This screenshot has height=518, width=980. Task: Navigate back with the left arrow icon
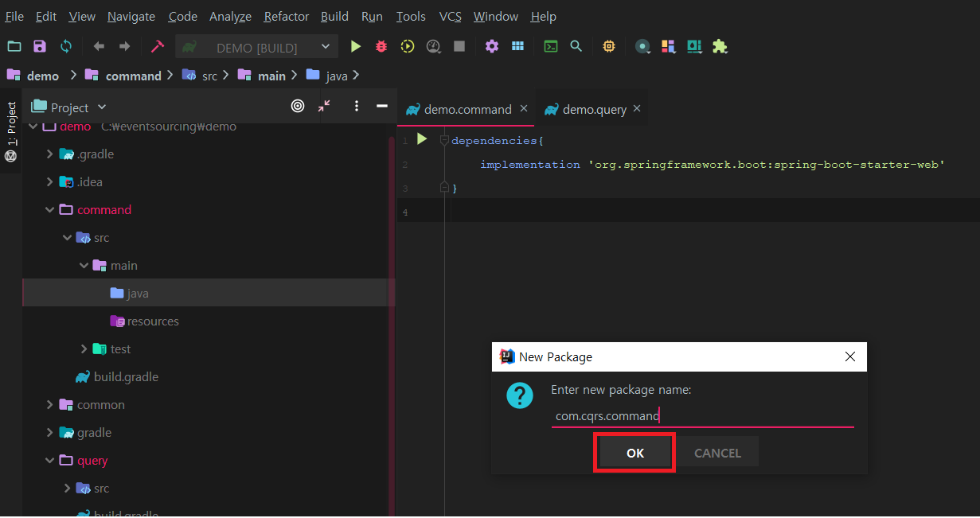click(x=99, y=47)
